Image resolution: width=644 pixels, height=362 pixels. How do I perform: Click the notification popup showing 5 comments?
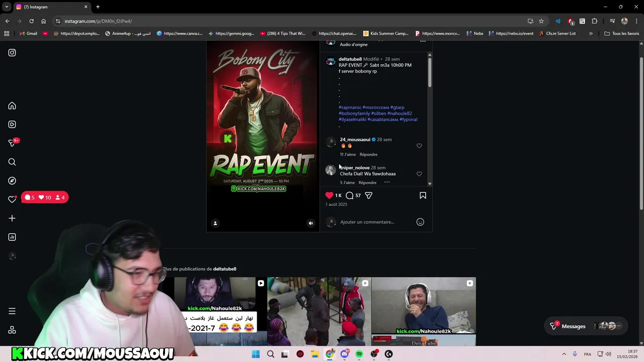click(45, 197)
